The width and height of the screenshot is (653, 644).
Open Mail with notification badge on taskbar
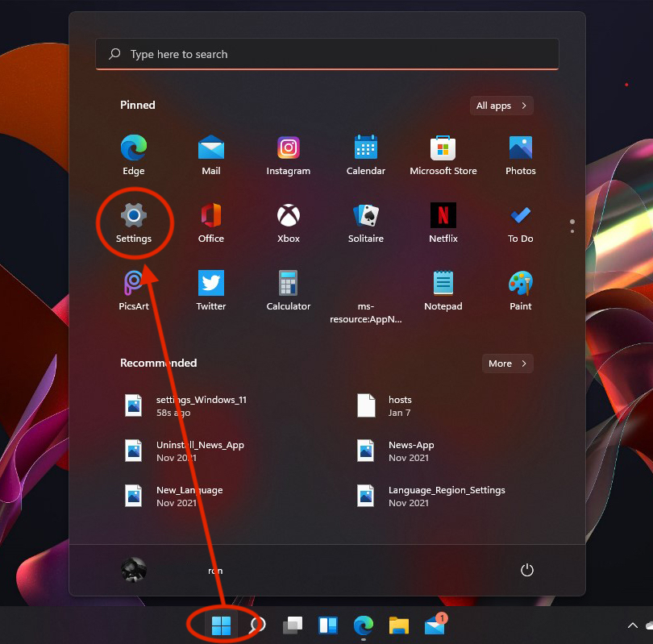(x=435, y=625)
